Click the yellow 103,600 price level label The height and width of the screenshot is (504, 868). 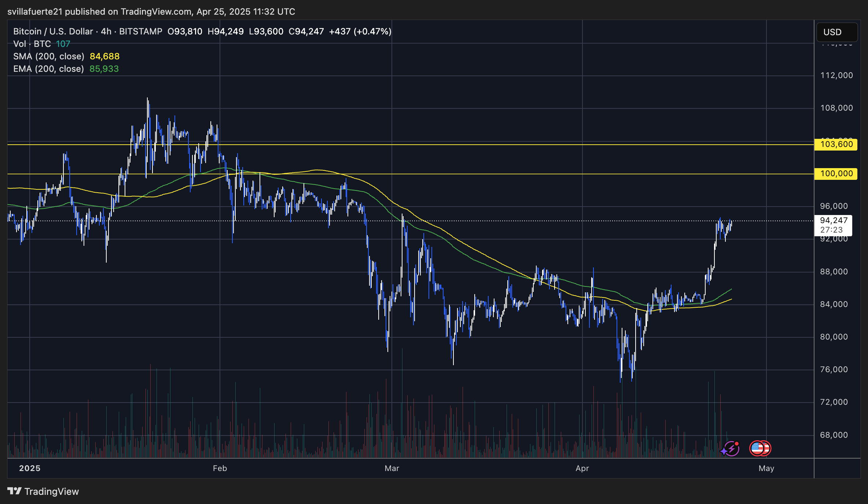836,144
